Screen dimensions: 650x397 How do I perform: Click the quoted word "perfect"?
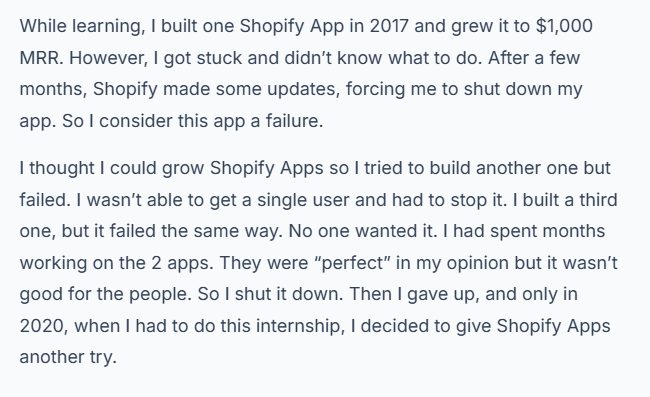tap(352, 263)
